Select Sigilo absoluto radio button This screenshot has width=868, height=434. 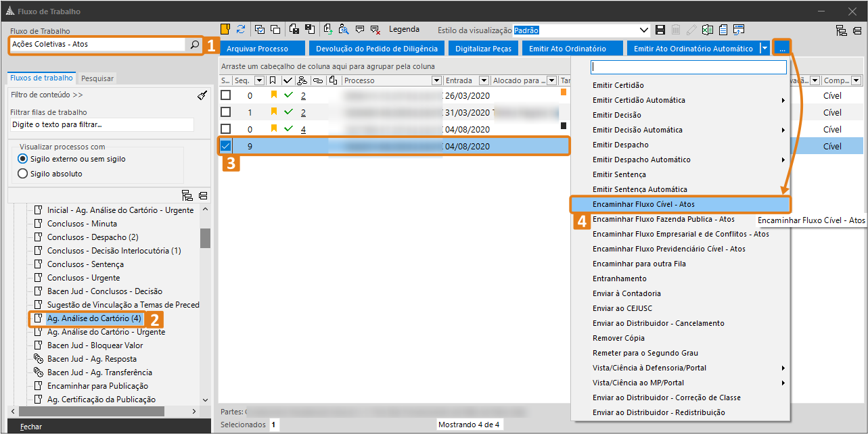coord(22,174)
